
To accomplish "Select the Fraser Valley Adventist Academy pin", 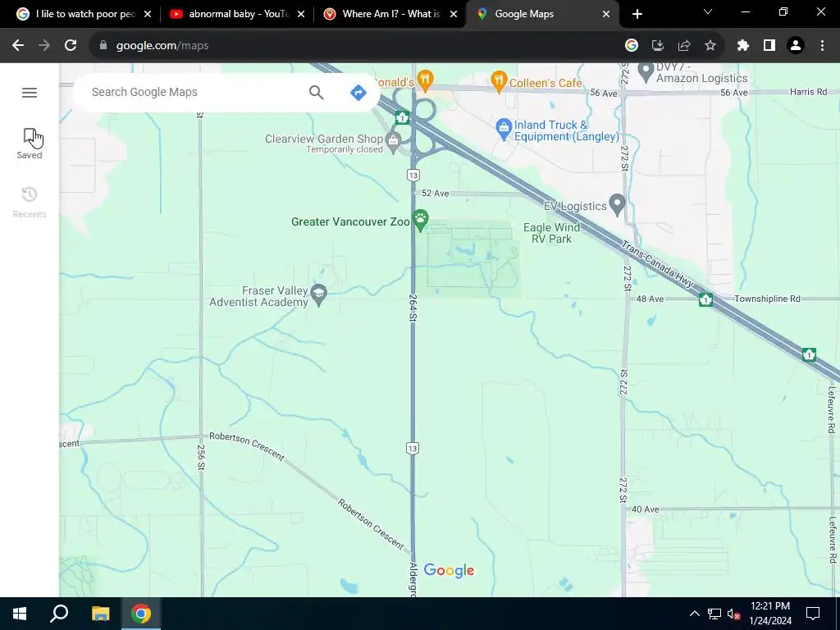I will [x=319, y=294].
